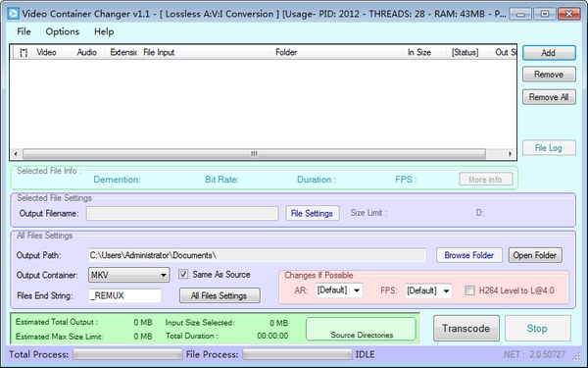
Task: Click the Estimated Max Size Limit label
Action: point(59,336)
